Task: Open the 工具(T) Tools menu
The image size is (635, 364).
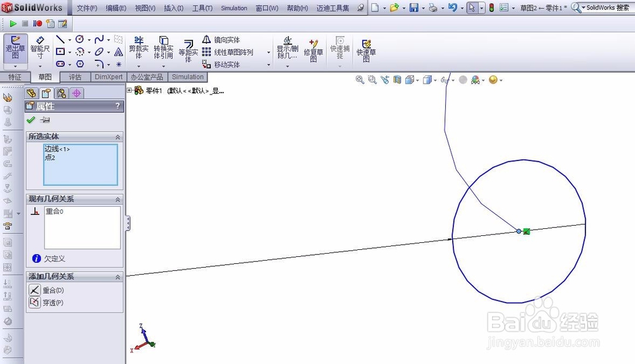Action: click(202, 8)
